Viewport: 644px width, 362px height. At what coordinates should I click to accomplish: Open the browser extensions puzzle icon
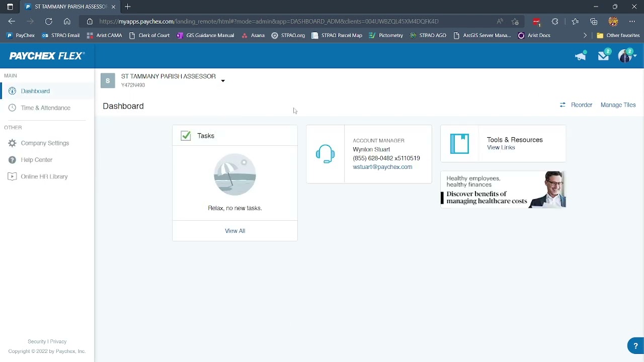[555, 21]
